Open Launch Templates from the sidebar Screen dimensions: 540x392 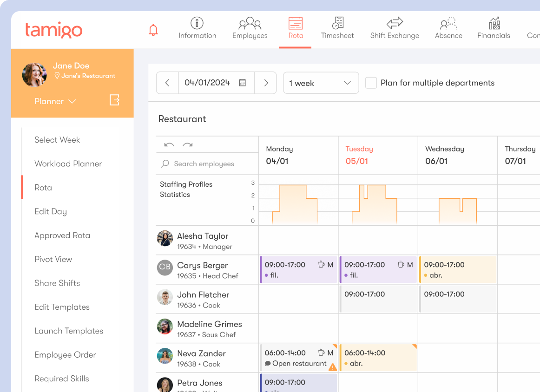69,331
